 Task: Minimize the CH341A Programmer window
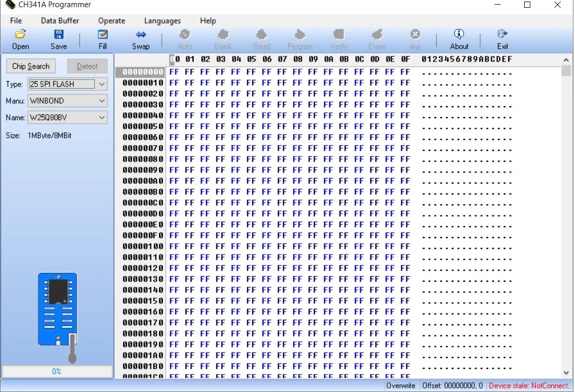pos(497,5)
